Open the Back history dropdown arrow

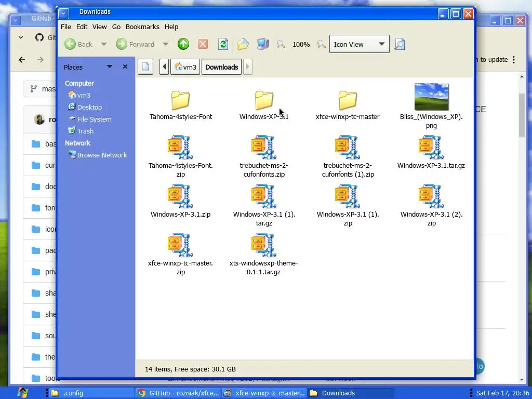[x=104, y=44]
